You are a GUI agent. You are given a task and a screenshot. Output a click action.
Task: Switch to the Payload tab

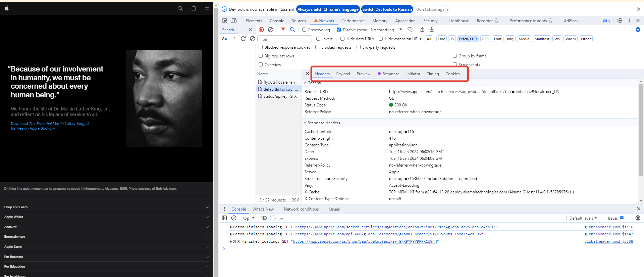click(343, 74)
